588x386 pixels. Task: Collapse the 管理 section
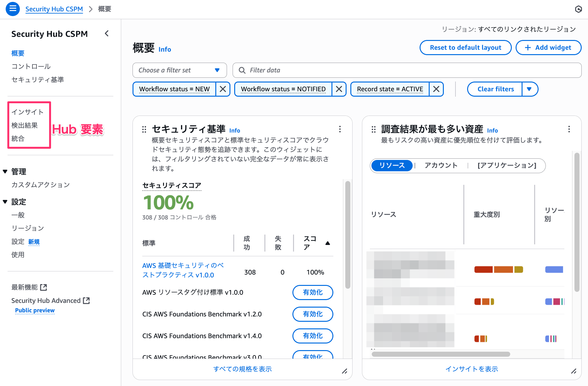5,172
